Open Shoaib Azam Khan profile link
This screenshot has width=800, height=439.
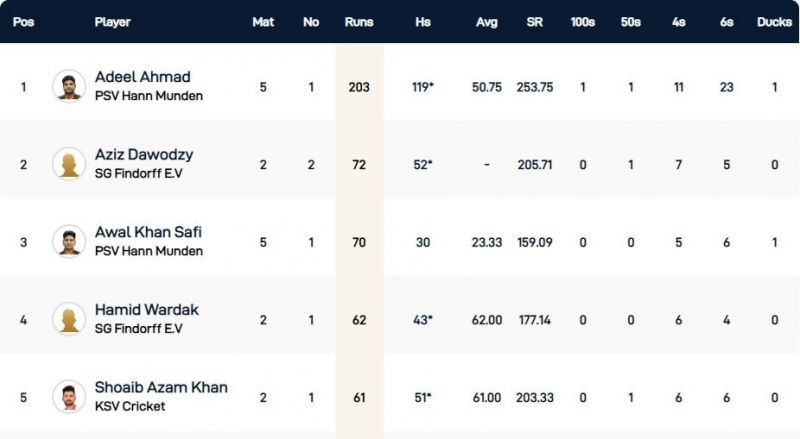(161, 387)
